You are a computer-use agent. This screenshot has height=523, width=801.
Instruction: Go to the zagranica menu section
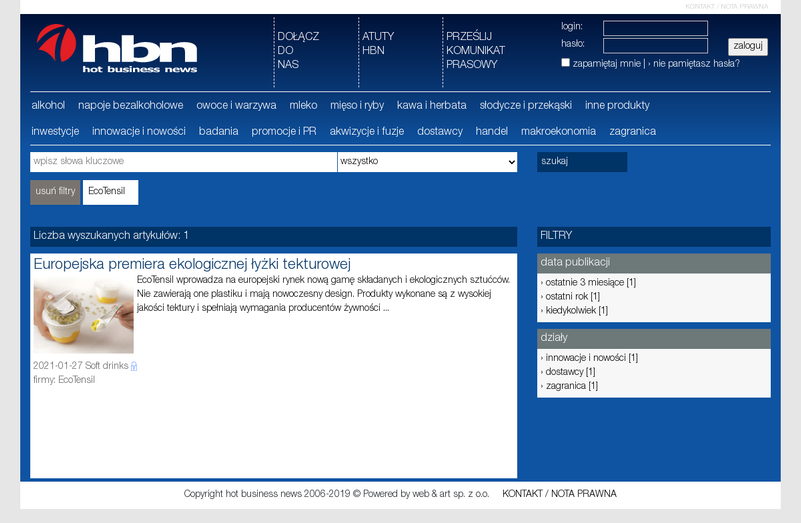[632, 131]
